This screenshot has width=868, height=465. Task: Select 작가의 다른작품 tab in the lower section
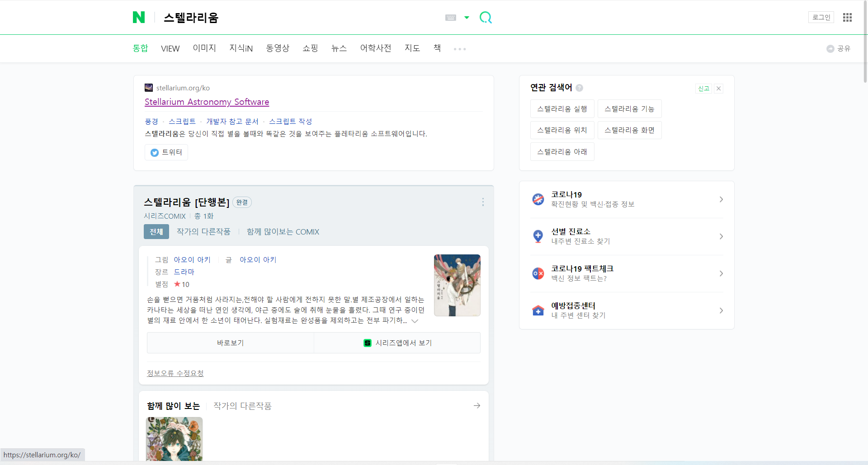242,406
